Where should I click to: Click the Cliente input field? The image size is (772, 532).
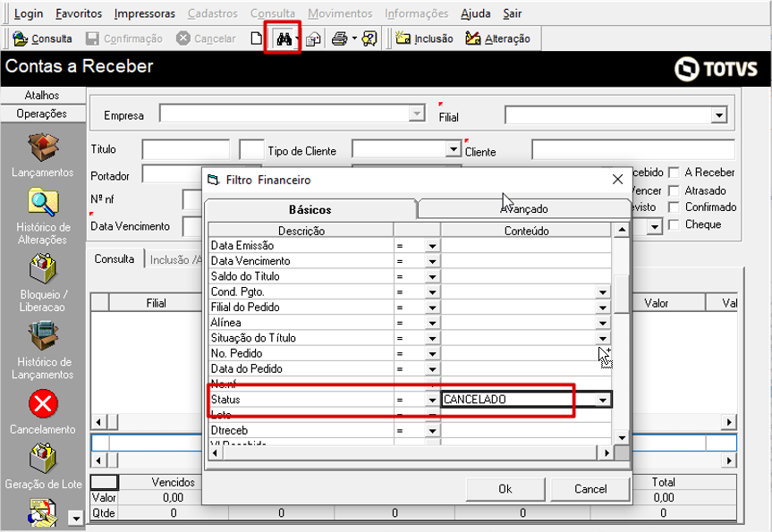click(632, 150)
